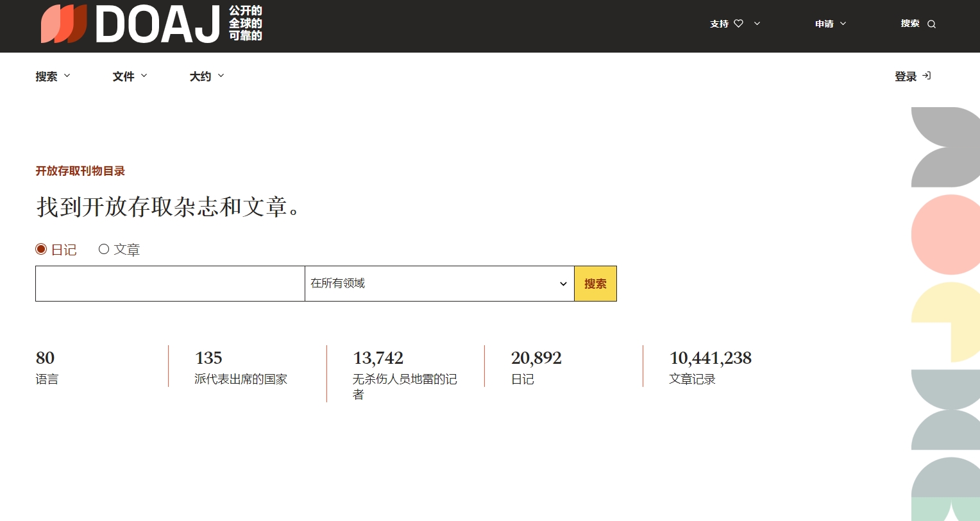Click the 13,742 statistic
Image resolution: width=980 pixels, height=521 pixels.
[405, 375]
